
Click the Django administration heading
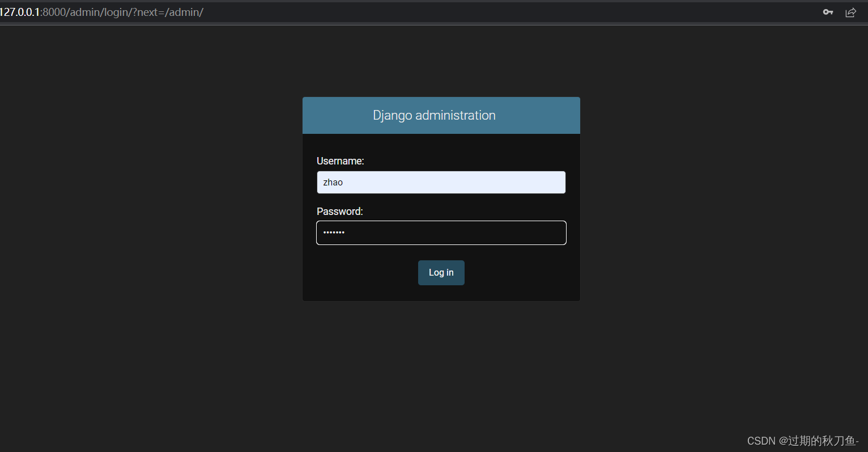(434, 115)
